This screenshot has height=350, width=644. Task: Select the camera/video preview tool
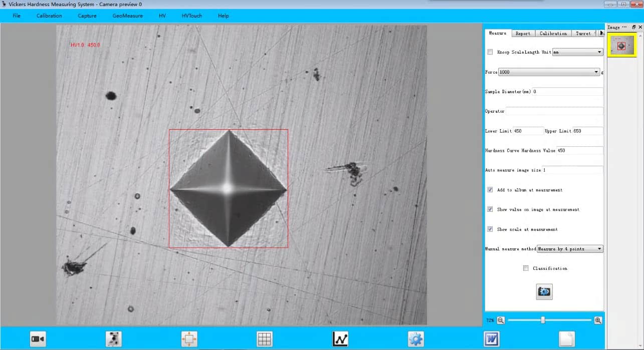pos(38,338)
